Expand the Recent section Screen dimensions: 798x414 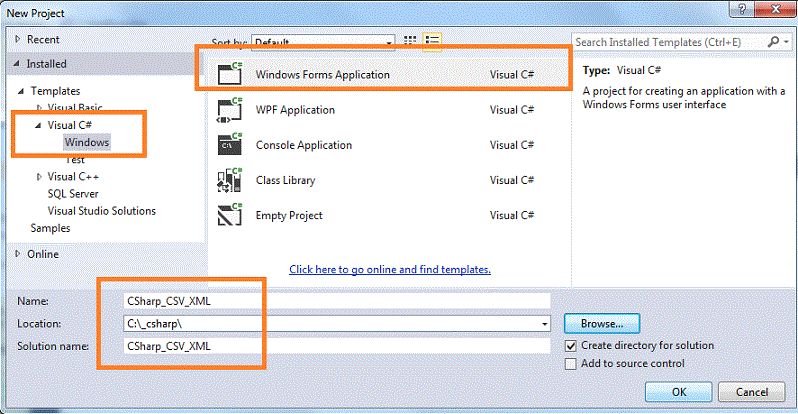pos(18,39)
